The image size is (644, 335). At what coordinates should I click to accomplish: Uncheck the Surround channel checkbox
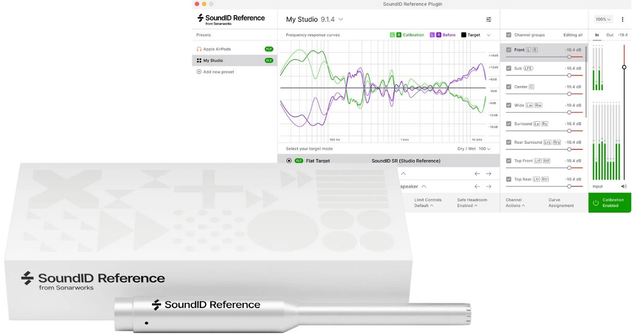tap(509, 124)
